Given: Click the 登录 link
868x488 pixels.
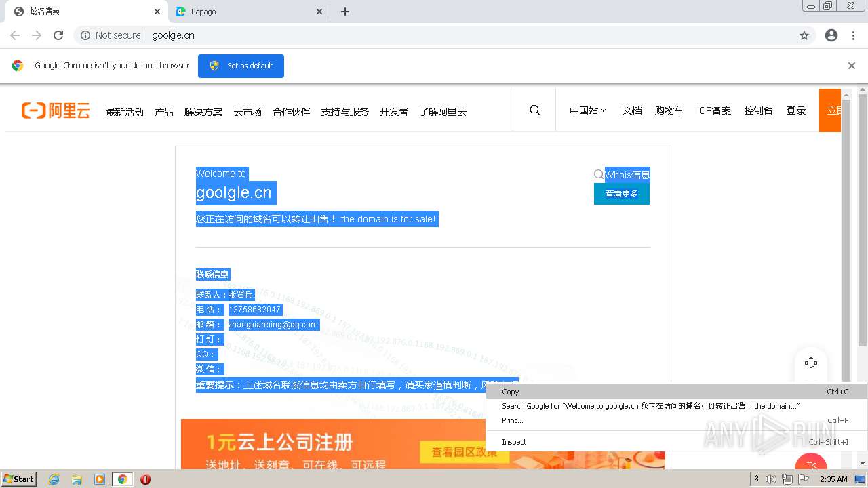Looking at the screenshot, I should (x=796, y=110).
